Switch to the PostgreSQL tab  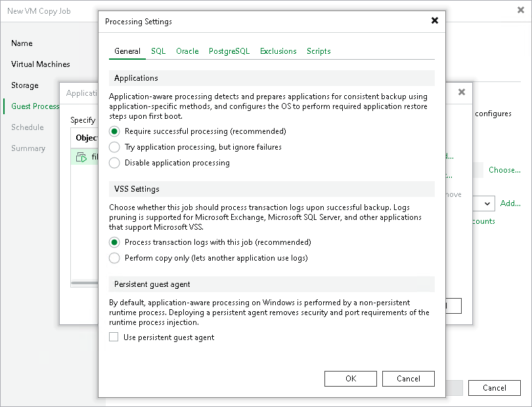click(x=229, y=51)
